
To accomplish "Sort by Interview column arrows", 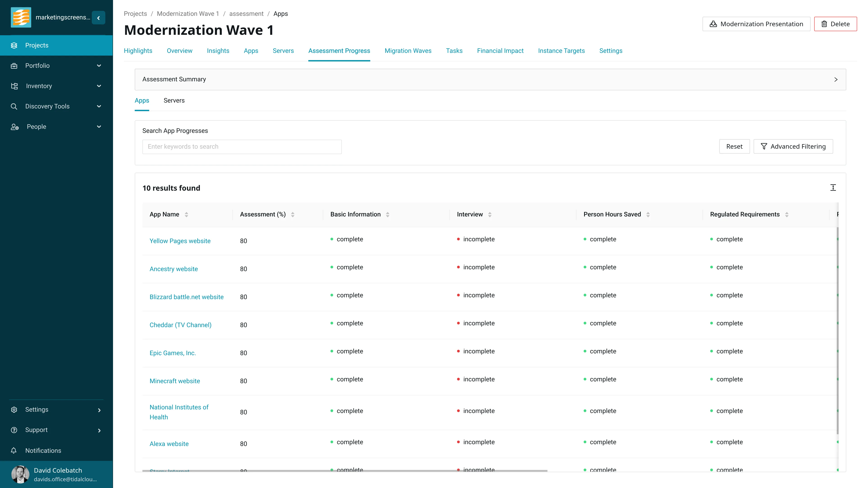I will point(490,215).
